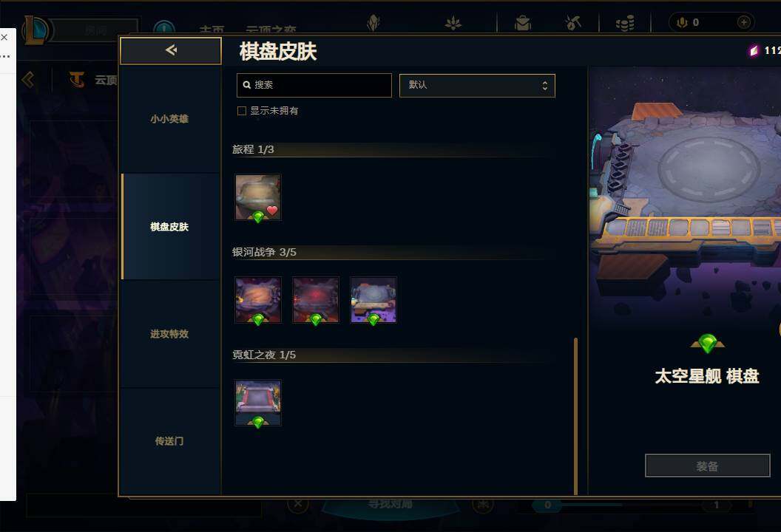Click the skin list vertical scrollbar
Screen dimensions: 781x532
[x=576, y=416]
